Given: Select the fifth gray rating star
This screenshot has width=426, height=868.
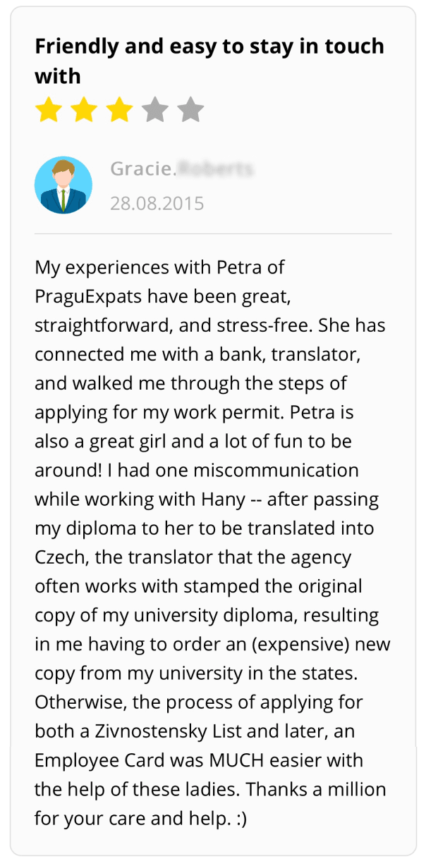Looking at the screenshot, I should [x=190, y=111].
